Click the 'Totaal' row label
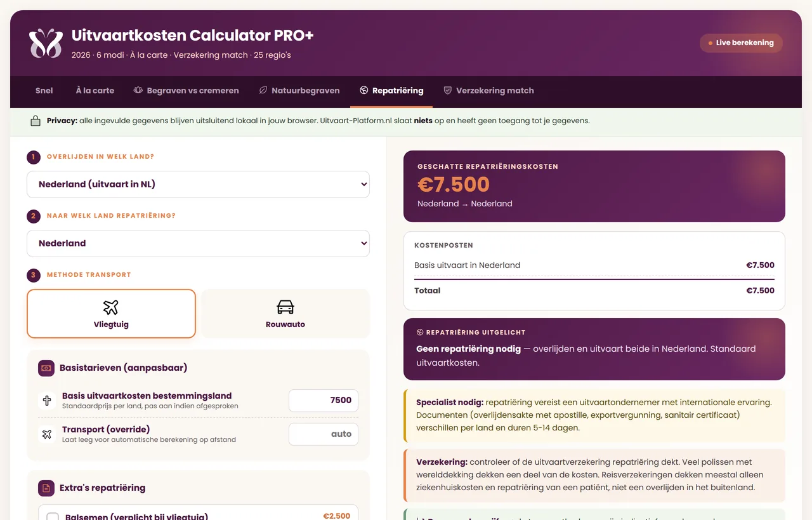The image size is (812, 520). coord(428,291)
